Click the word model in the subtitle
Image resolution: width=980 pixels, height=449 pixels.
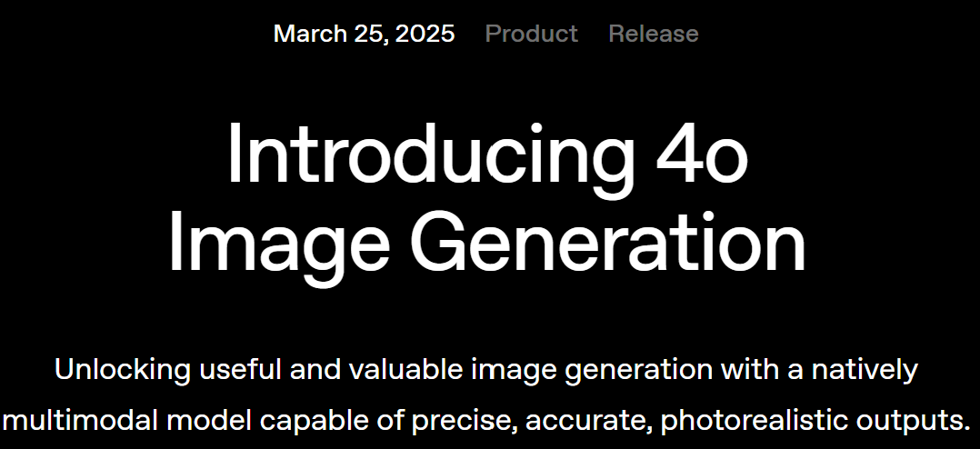208,420
